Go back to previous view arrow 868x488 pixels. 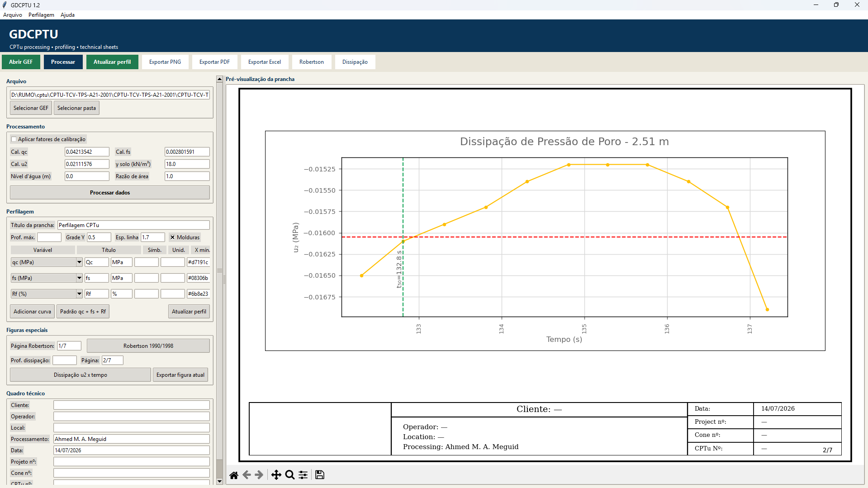[247, 475]
